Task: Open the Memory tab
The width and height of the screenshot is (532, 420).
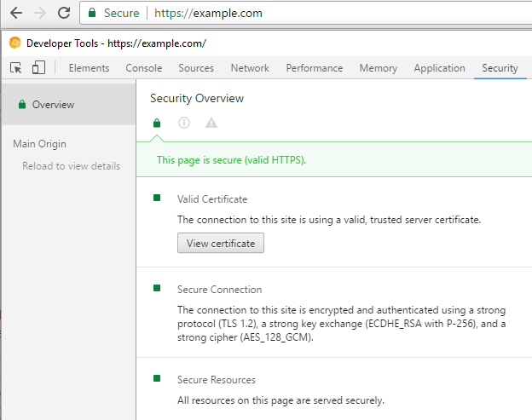Action: (378, 68)
